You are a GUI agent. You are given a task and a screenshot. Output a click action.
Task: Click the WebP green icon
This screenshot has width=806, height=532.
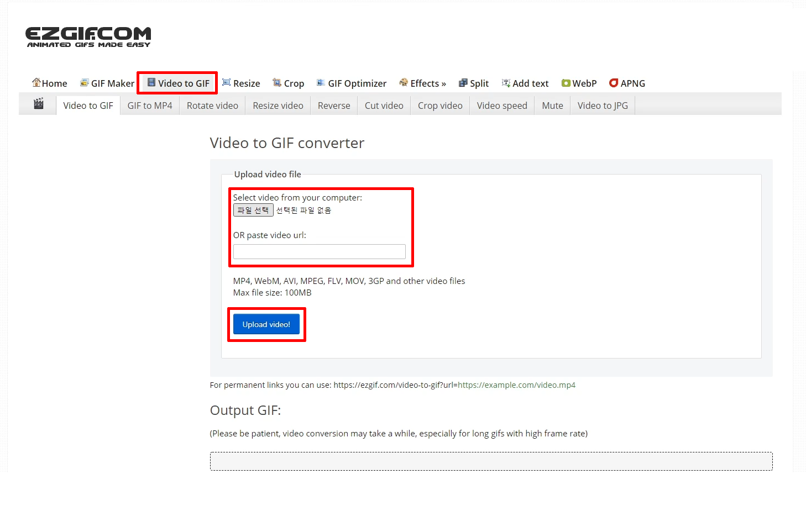[566, 83]
